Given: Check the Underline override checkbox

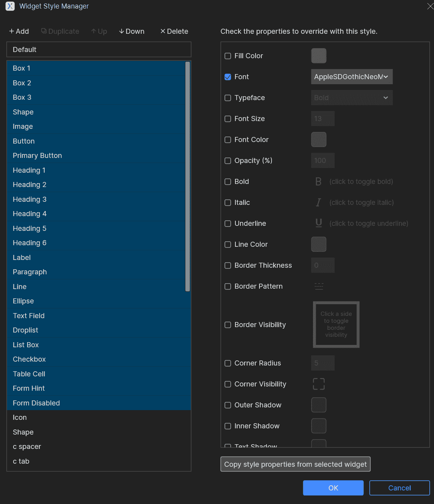Looking at the screenshot, I should 228,223.
